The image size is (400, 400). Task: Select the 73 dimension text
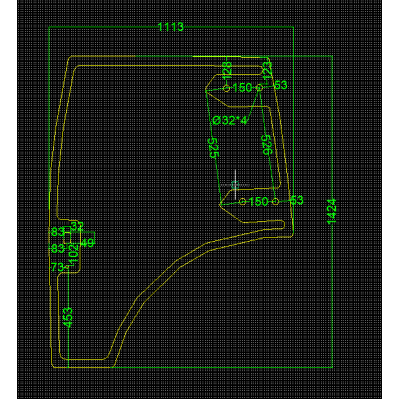coord(57,267)
